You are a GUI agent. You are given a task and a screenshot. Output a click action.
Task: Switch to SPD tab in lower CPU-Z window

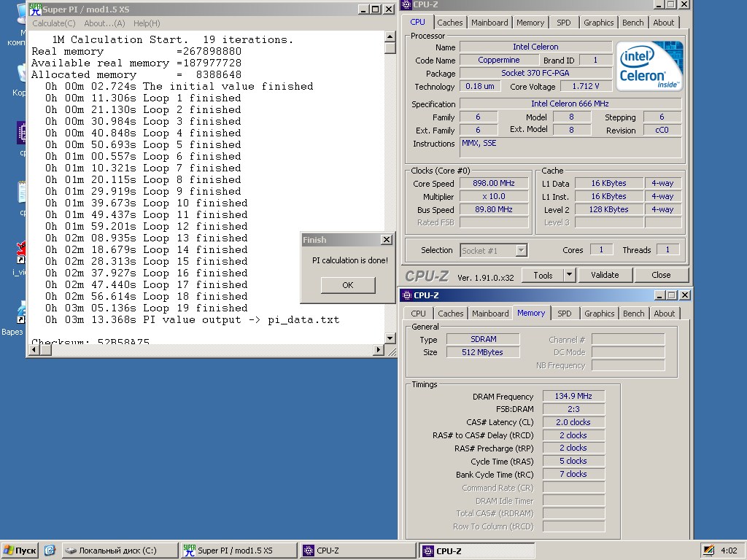(x=565, y=314)
